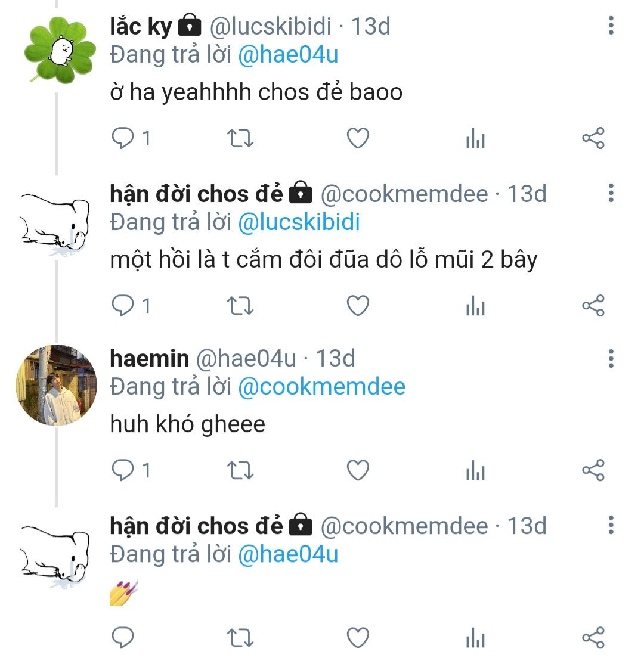Reply to haemin's 'huh khó gheee' tweet
Viewport: 644px width, 661px height.
click(x=123, y=471)
